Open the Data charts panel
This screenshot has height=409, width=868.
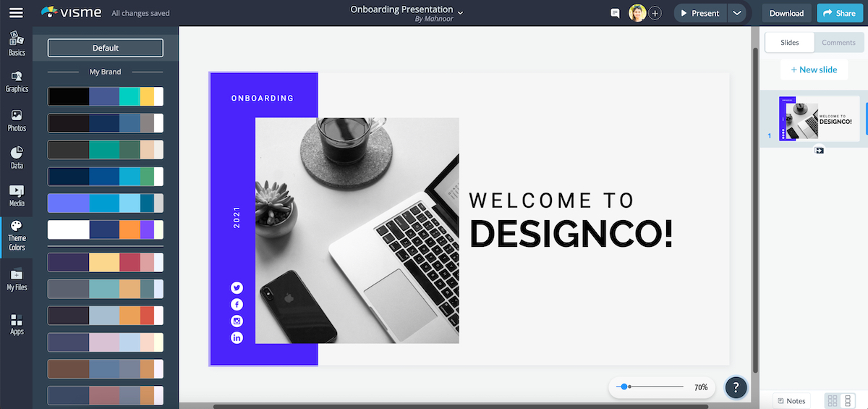coord(16,158)
